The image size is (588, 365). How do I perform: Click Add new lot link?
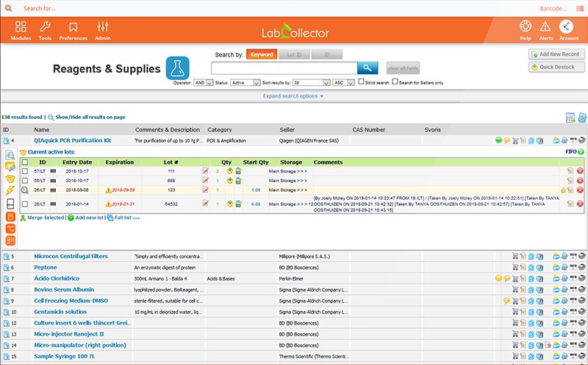coord(89,217)
